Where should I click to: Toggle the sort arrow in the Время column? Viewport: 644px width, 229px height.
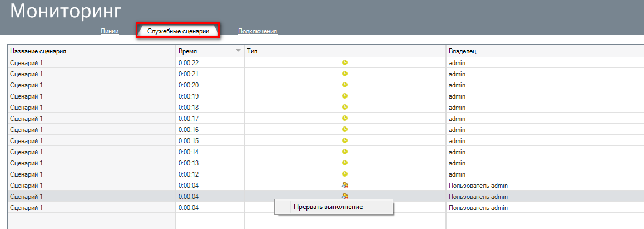[239, 51]
